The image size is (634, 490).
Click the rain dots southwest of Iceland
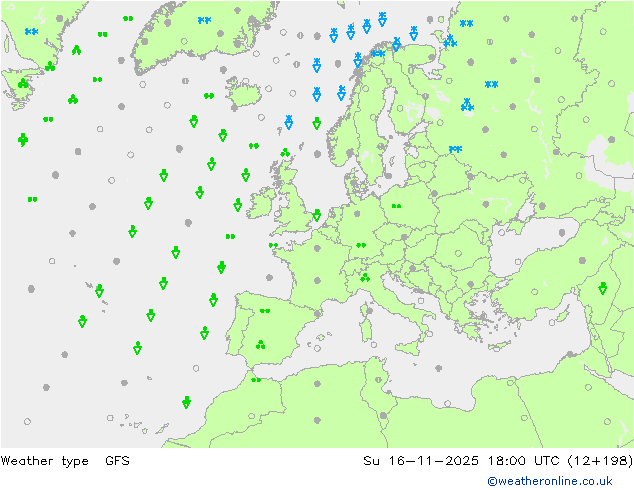point(209,96)
